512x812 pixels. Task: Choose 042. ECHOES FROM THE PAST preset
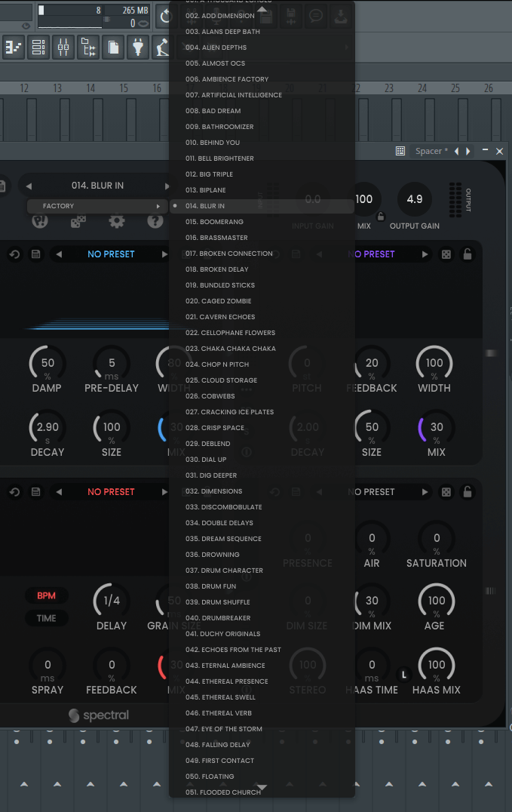tap(233, 650)
